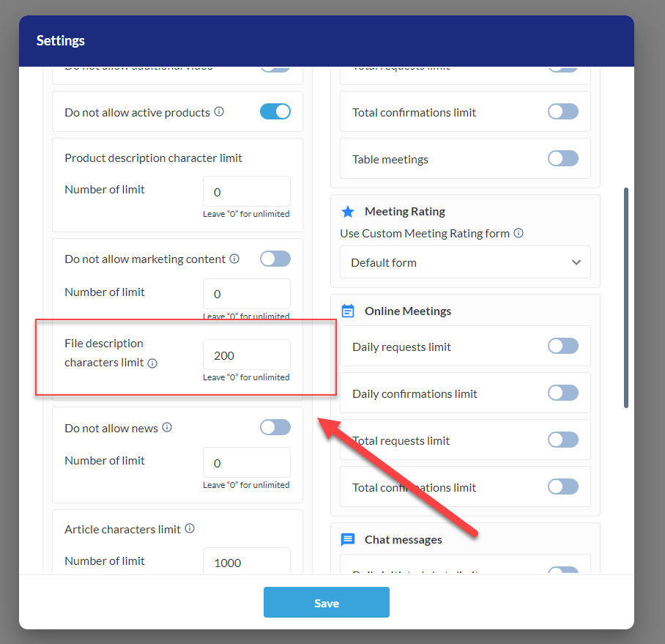Click Product description character limit label
The image size is (665, 644).
[x=153, y=158]
